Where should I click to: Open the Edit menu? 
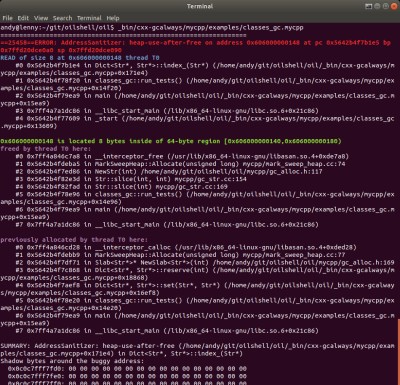click(x=23, y=18)
